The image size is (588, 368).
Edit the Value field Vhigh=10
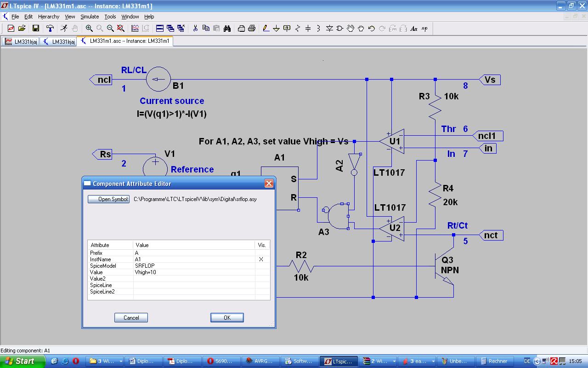pos(194,272)
